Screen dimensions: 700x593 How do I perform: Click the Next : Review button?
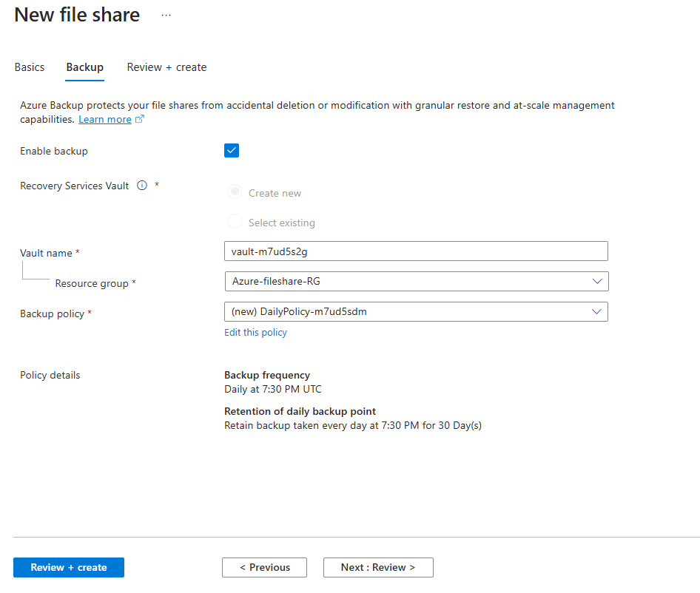click(377, 567)
